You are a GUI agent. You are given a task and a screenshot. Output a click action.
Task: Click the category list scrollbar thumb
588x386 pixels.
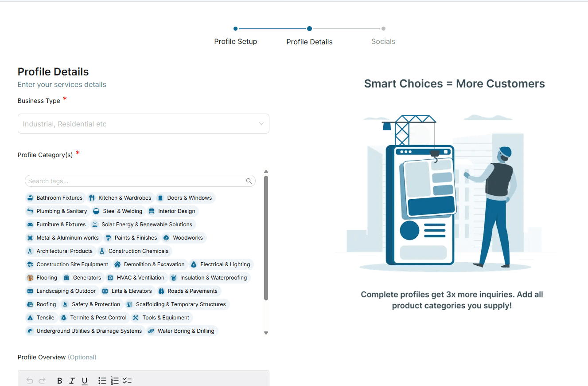(x=266, y=238)
